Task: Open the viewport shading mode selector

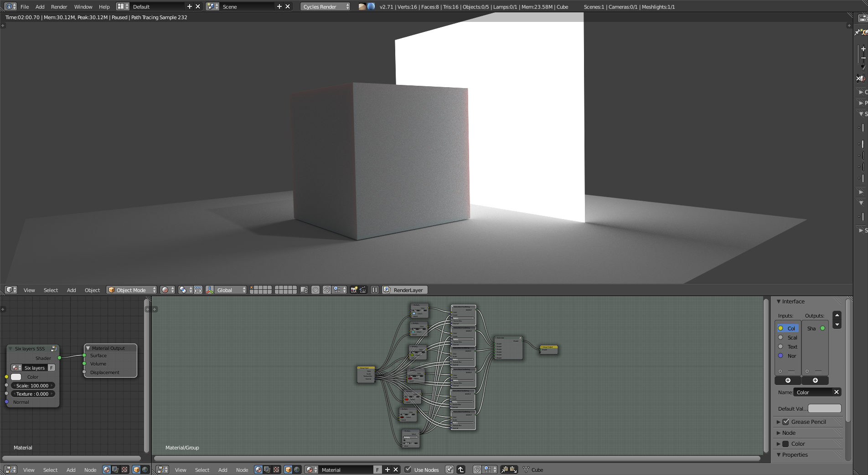Action: (x=167, y=290)
